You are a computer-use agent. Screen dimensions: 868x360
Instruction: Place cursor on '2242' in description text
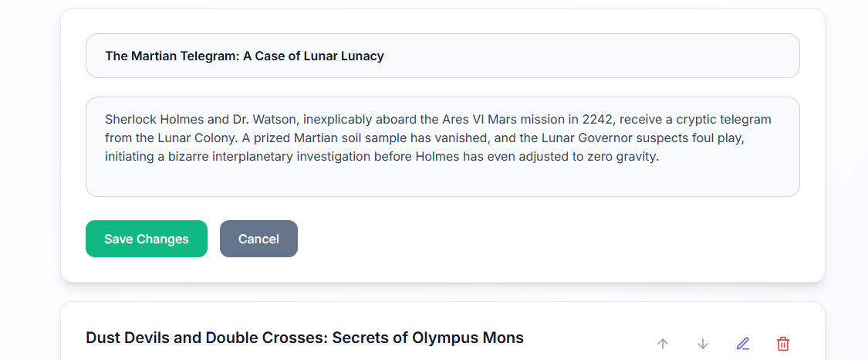pos(596,120)
